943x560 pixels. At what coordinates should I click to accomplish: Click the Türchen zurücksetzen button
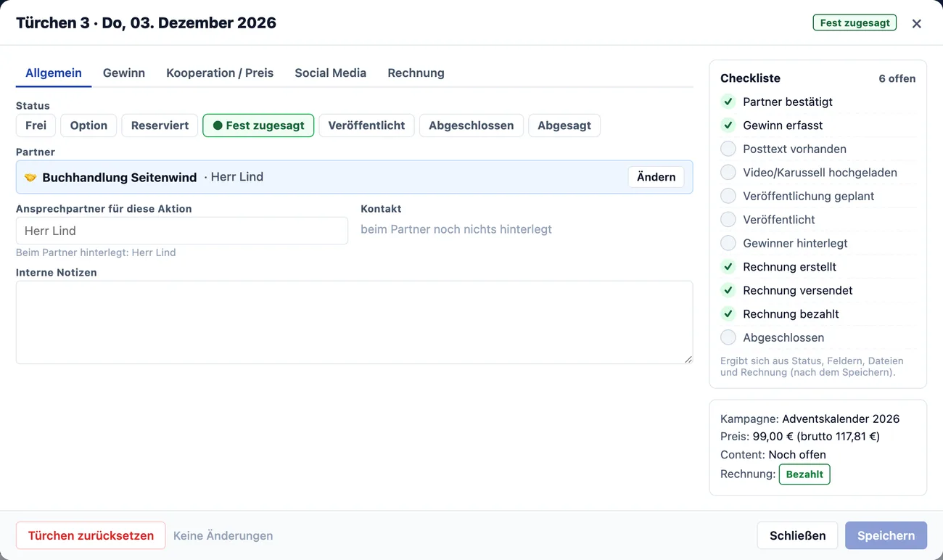tap(91, 535)
